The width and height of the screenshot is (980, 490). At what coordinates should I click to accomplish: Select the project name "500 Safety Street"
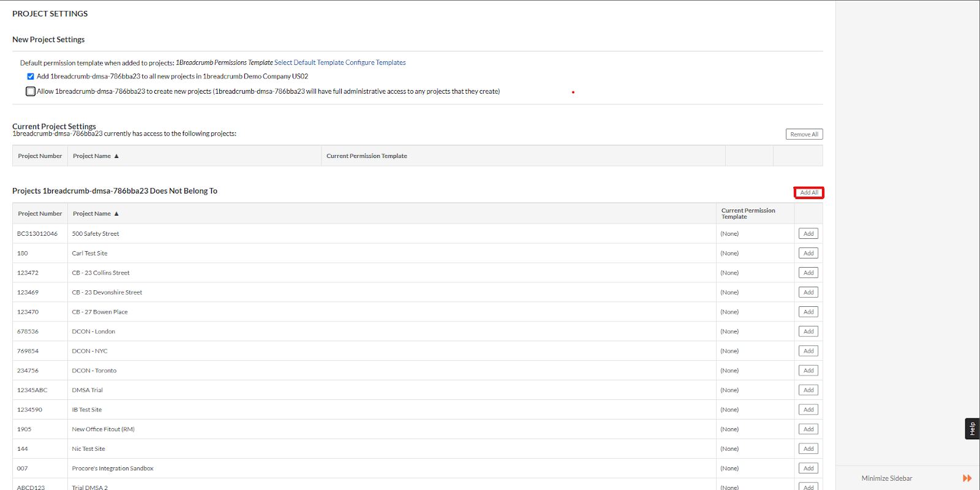point(96,234)
